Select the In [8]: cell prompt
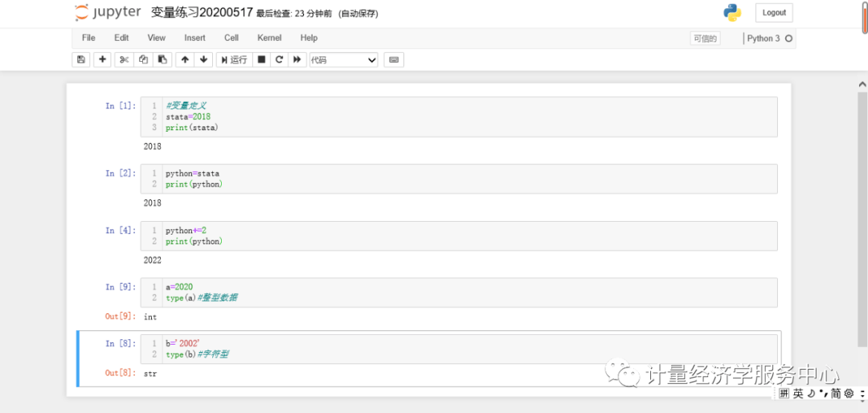The width and height of the screenshot is (868, 413). coord(120,343)
